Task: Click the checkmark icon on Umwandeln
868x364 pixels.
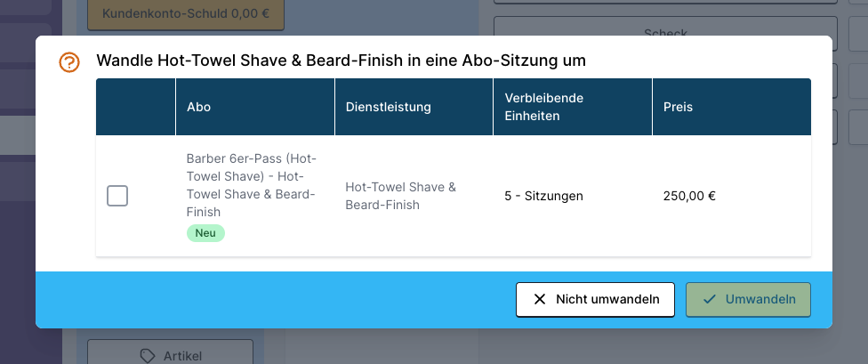Action: 709,300
